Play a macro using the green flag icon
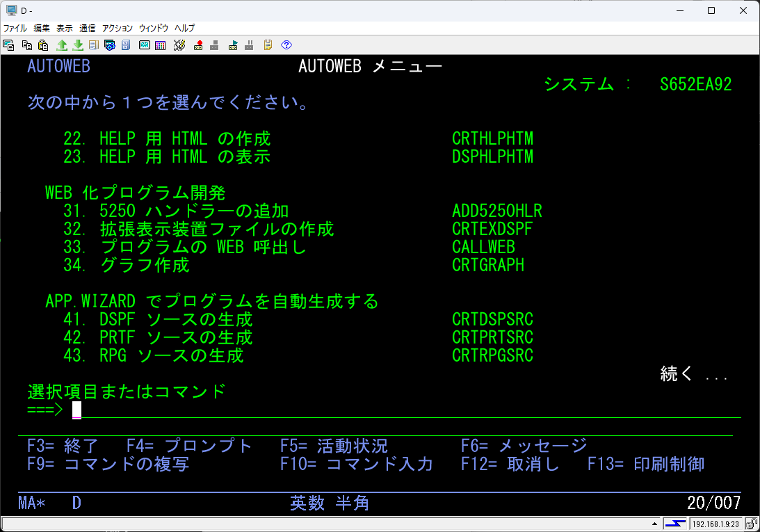 click(x=232, y=45)
